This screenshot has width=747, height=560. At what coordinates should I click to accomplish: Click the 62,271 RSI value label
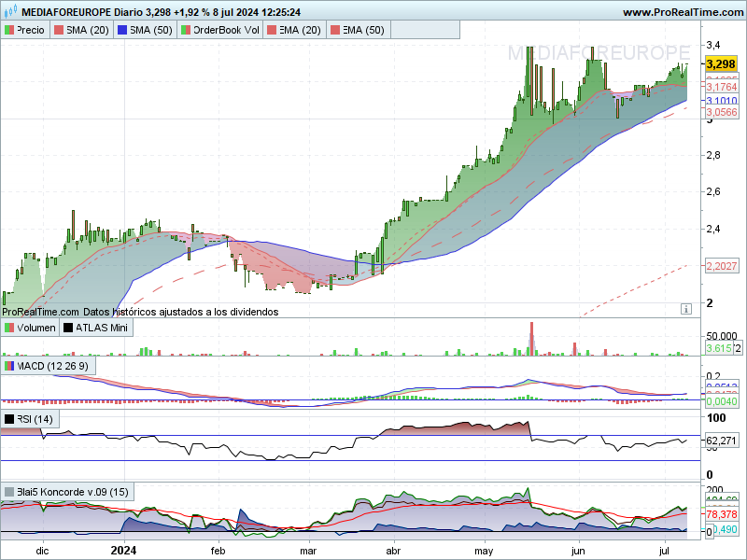(x=721, y=441)
